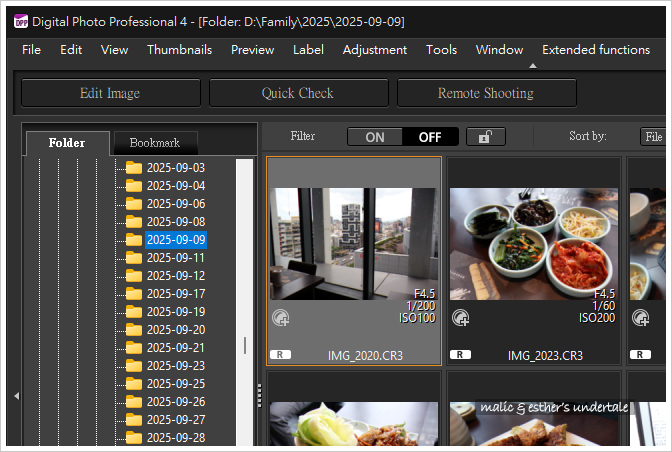Select the pancake dish thumbnail below IMG_2023.CR3
Viewport: 672px width, 452px height.
[534, 424]
